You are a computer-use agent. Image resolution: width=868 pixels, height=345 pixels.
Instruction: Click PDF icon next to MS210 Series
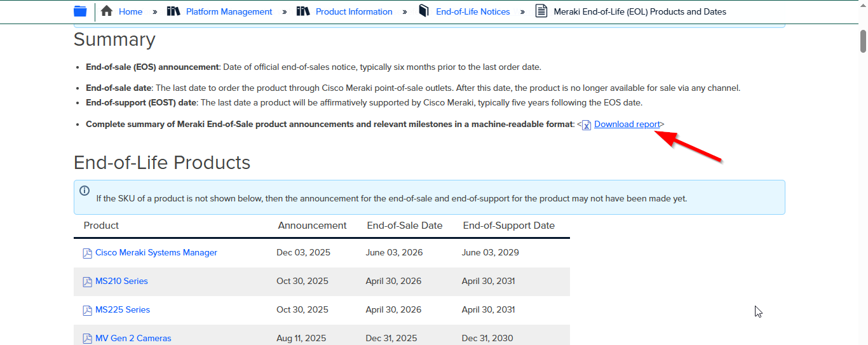[88, 282]
